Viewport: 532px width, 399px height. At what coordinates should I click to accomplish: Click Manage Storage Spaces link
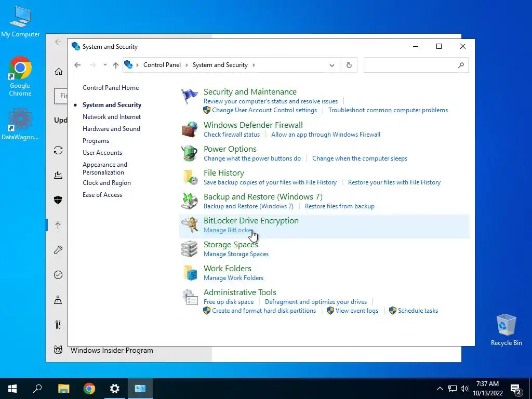point(236,254)
